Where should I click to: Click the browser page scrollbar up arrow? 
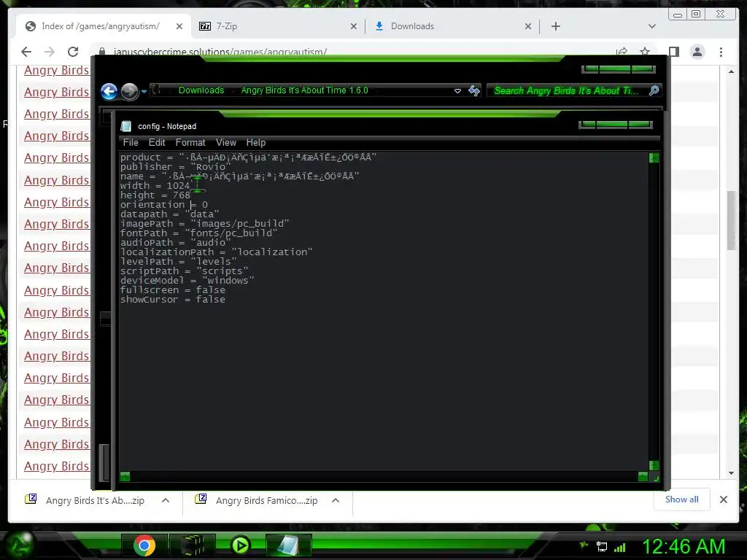(731, 71)
